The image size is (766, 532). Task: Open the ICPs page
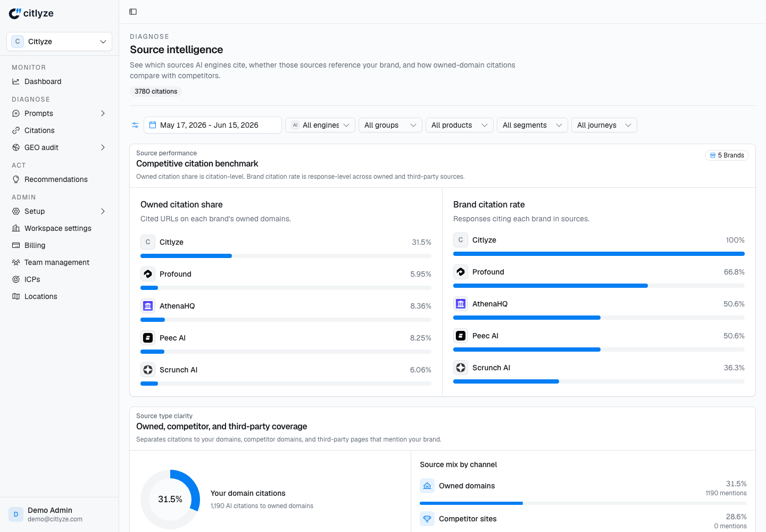[60, 279]
